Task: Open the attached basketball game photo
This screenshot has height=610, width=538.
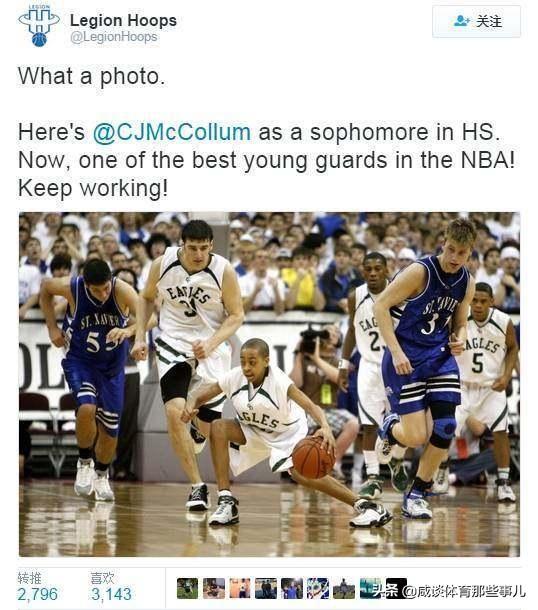Action: 269,384
